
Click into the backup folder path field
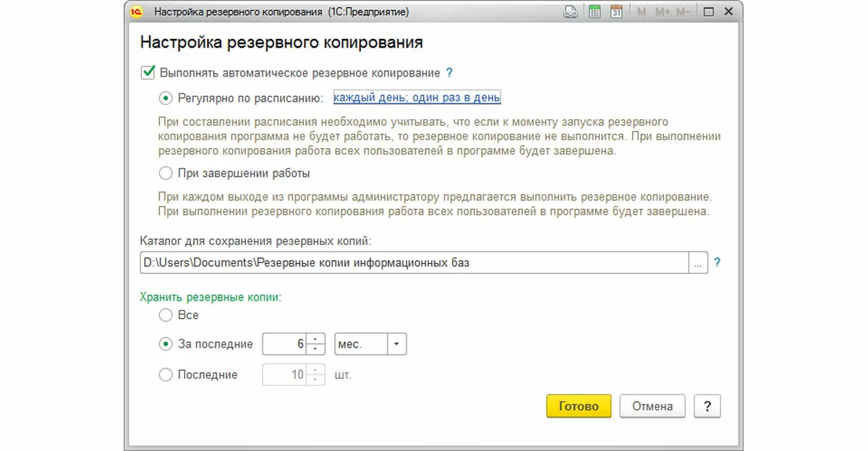(x=414, y=263)
